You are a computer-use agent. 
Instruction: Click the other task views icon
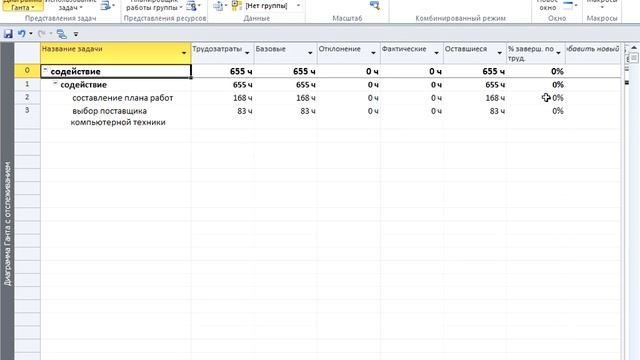click(108, 6)
